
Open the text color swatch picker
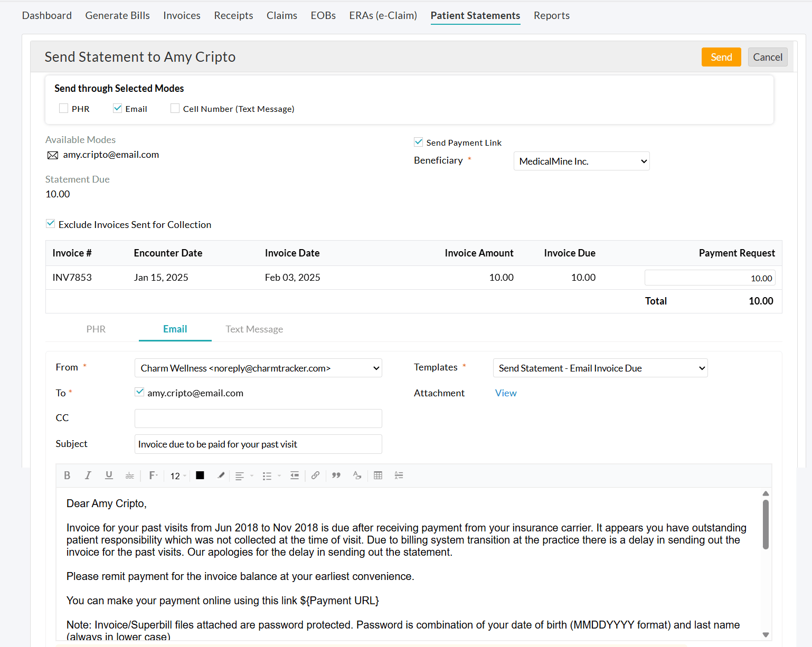tap(200, 475)
